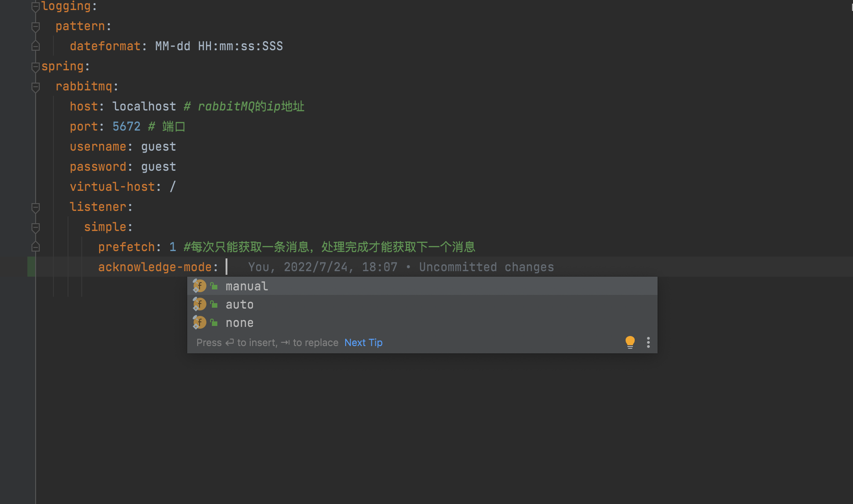Collapse the listener section fold arrow

pos(35,208)
